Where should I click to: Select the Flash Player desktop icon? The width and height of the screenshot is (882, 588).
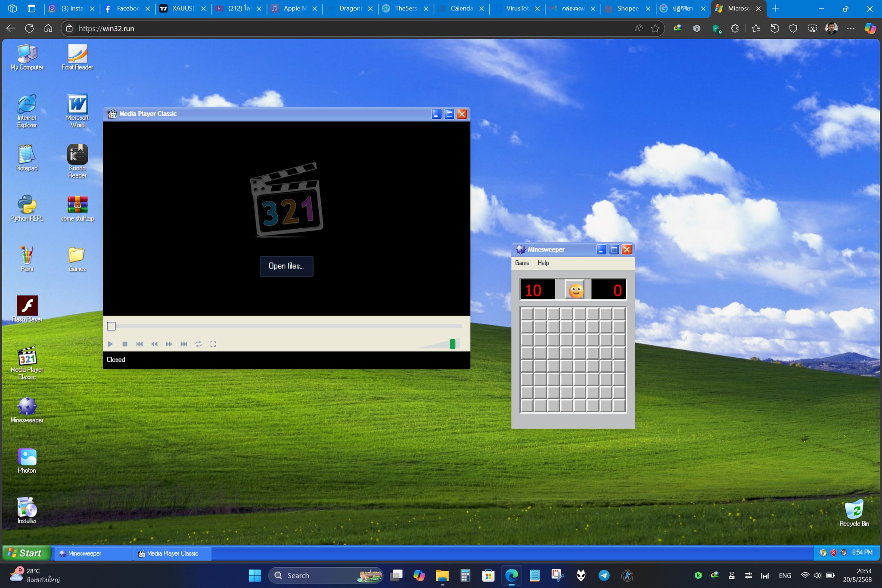pyautogui.click(x=27, y=309)
